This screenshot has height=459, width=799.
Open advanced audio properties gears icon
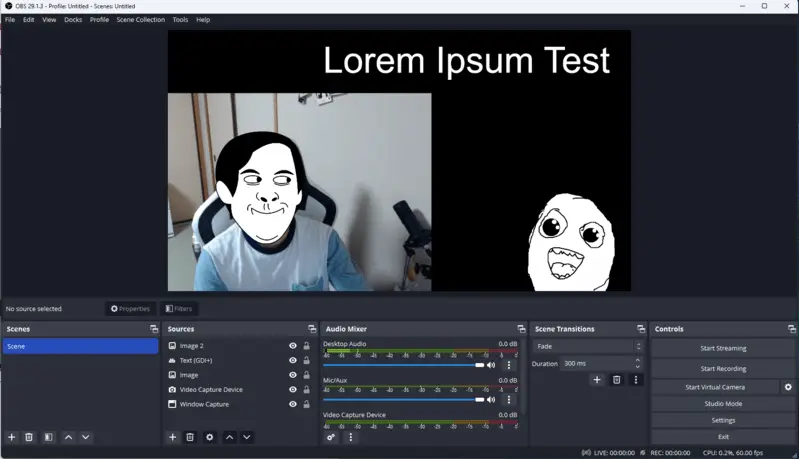[331, 437]
